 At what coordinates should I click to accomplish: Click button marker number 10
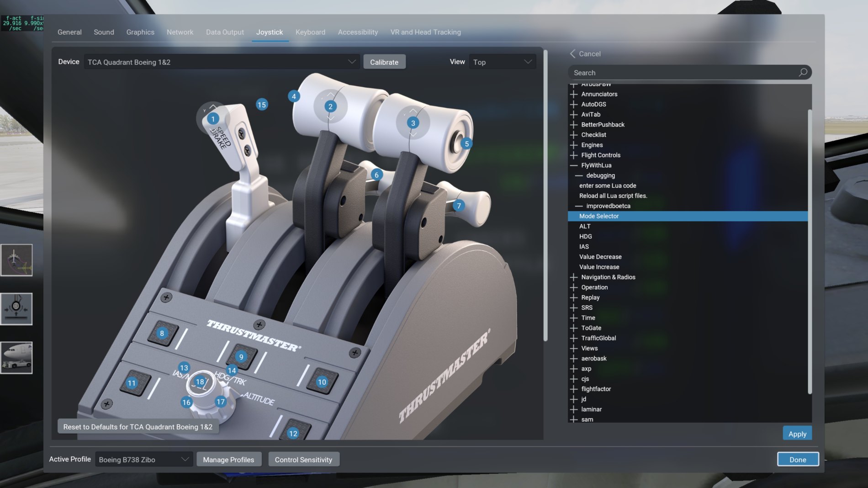click(322, 382)
